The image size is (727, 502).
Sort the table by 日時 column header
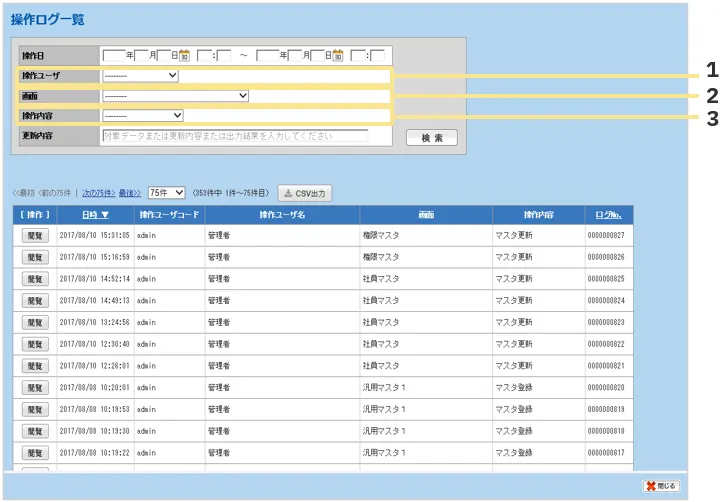click(96, 215)
